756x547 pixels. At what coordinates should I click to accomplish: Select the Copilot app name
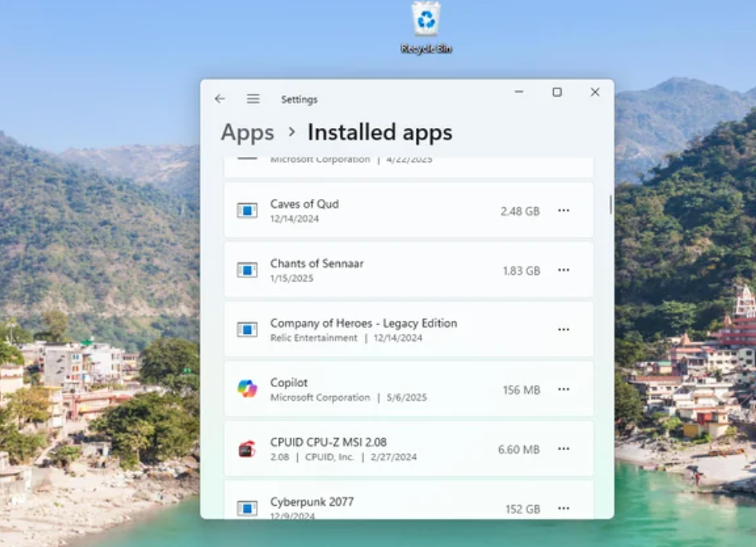(289, 382)
